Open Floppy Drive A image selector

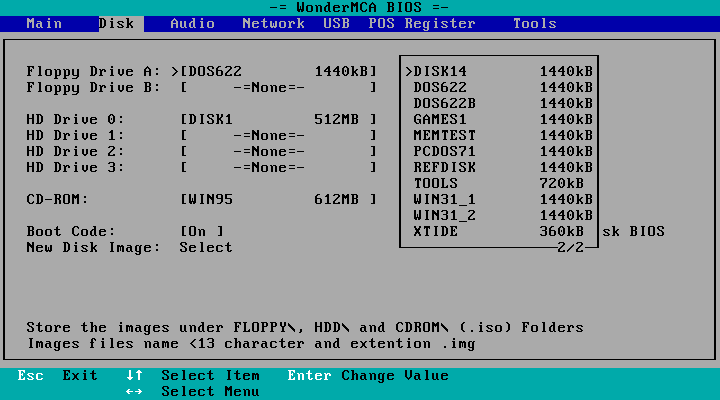click(x=278, y=71)
